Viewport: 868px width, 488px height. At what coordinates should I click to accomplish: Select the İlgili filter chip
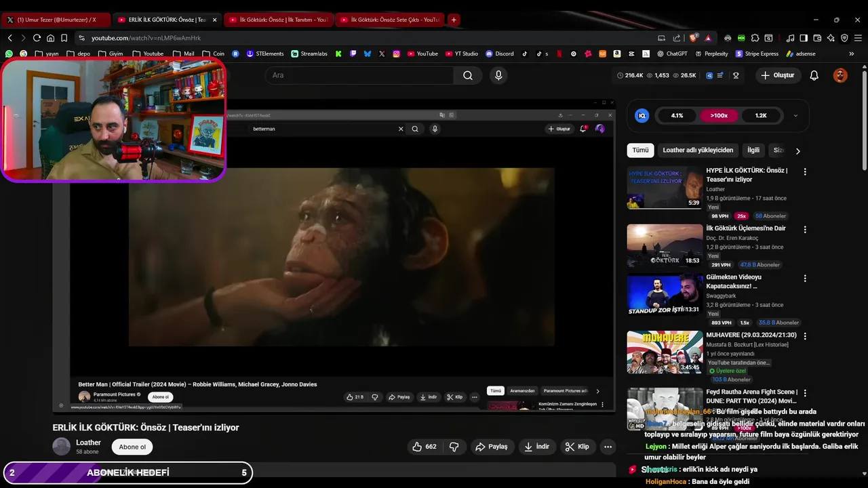(x=753, y=150)
